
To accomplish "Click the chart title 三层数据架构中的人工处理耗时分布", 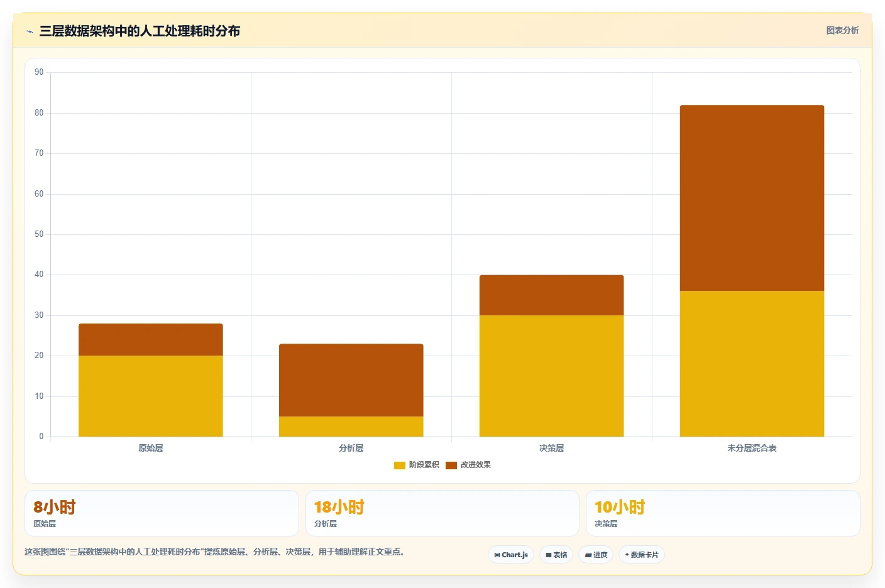I will pyautogui.click(x=140, y=31).
